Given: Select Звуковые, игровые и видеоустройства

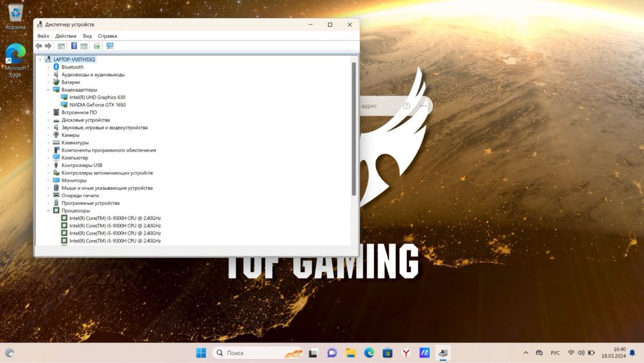Looking at the screenshot, I should coord(104,128).
